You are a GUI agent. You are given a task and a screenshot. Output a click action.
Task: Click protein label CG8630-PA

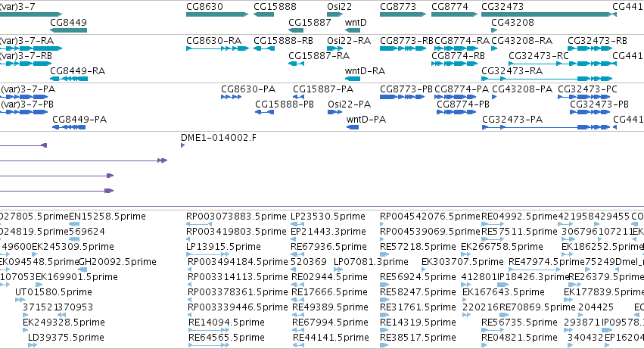(248, 89)
